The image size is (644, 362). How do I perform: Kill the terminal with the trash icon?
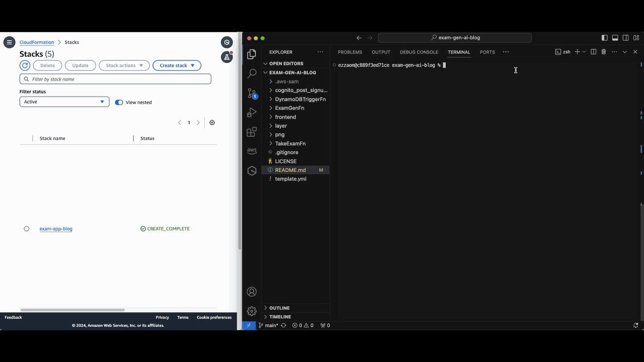pos(604,52)
